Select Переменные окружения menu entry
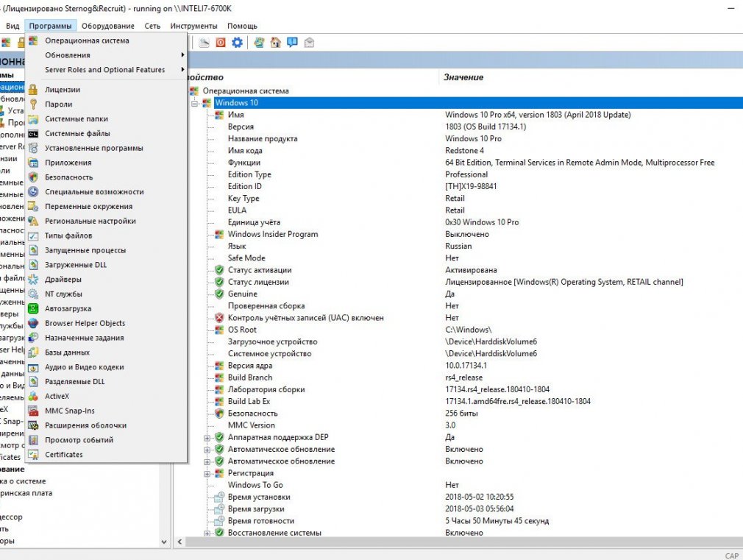 pos(106,207)
